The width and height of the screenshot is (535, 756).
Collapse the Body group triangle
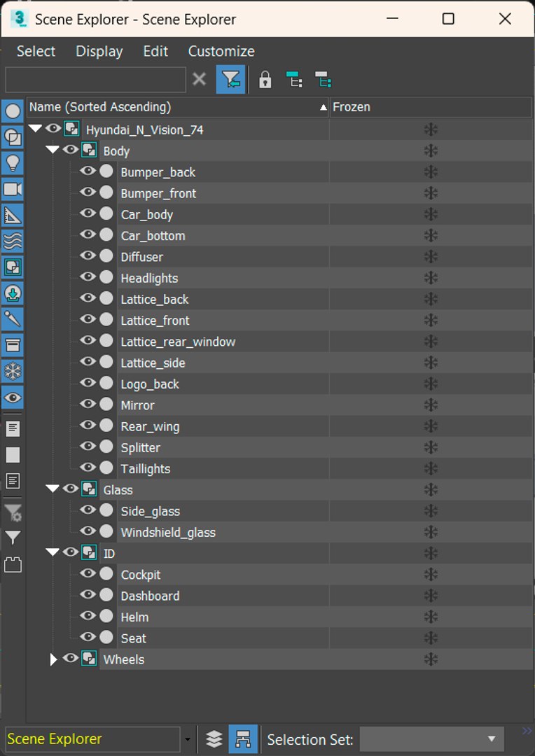[x=53, y=150]
